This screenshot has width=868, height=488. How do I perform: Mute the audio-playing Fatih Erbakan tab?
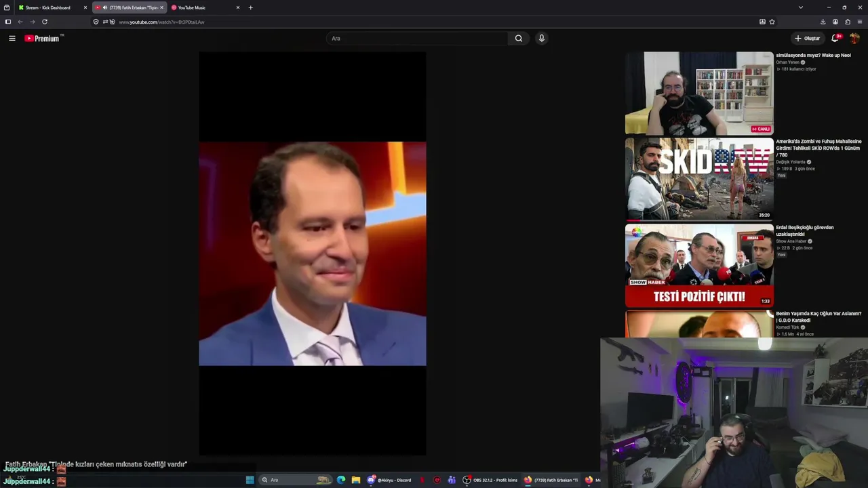[105, 7]
